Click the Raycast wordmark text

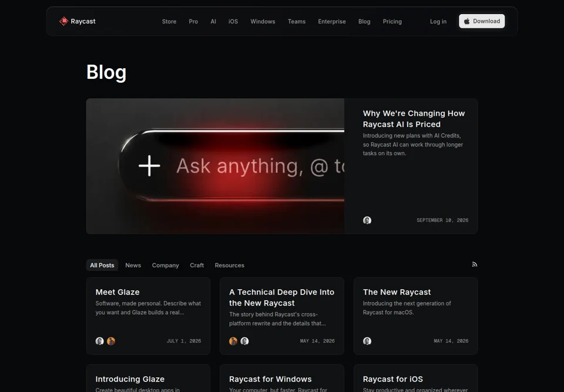pyautogui.click(x=83, y=21)
